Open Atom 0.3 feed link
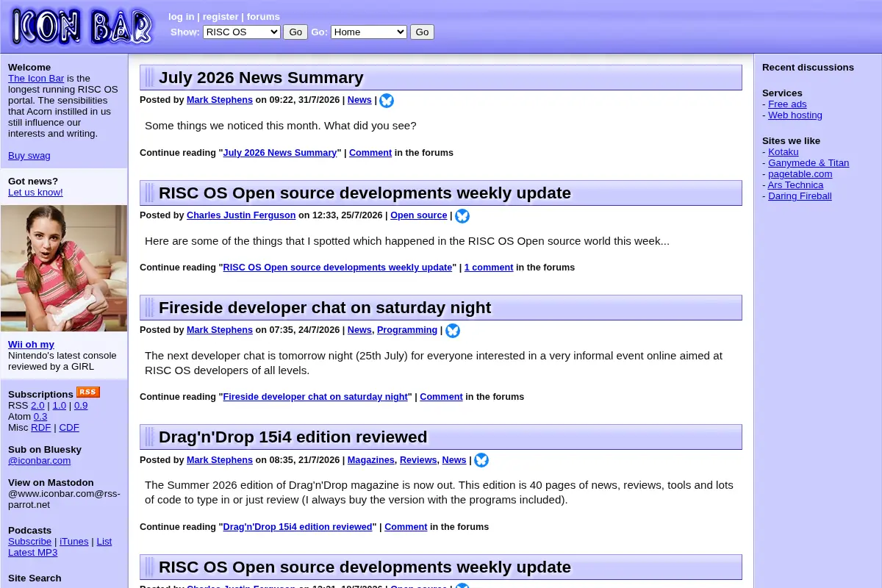Viewport: 882px width, 588px height. point(40,416)
